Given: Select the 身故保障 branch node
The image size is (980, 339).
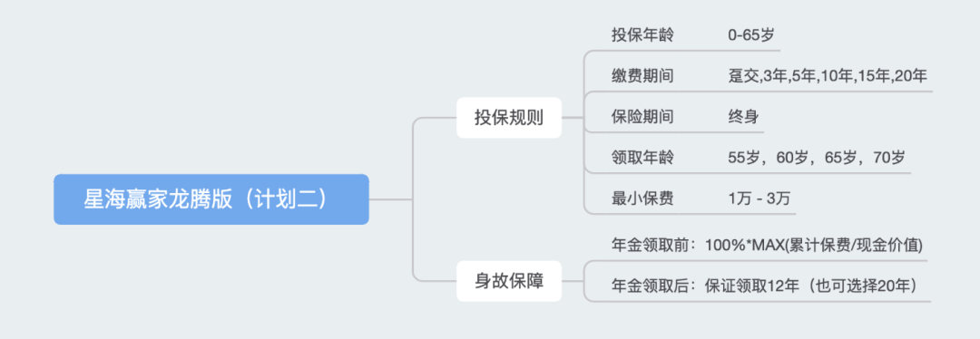Looking at the screenshot, I should click(x=509, y=281).
